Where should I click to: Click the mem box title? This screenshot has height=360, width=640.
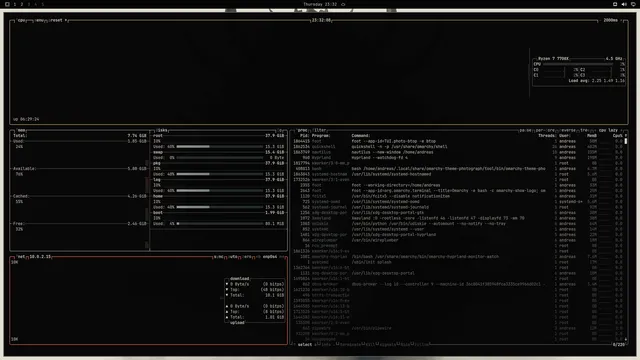tap(22, 130)
